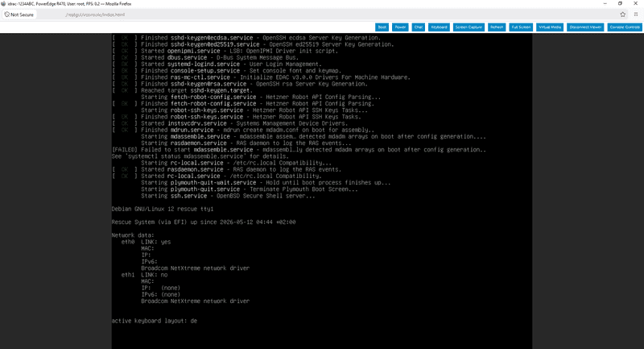Click the browser address bar URL
This screenshot has width=644, height=349.
point(95,15)
